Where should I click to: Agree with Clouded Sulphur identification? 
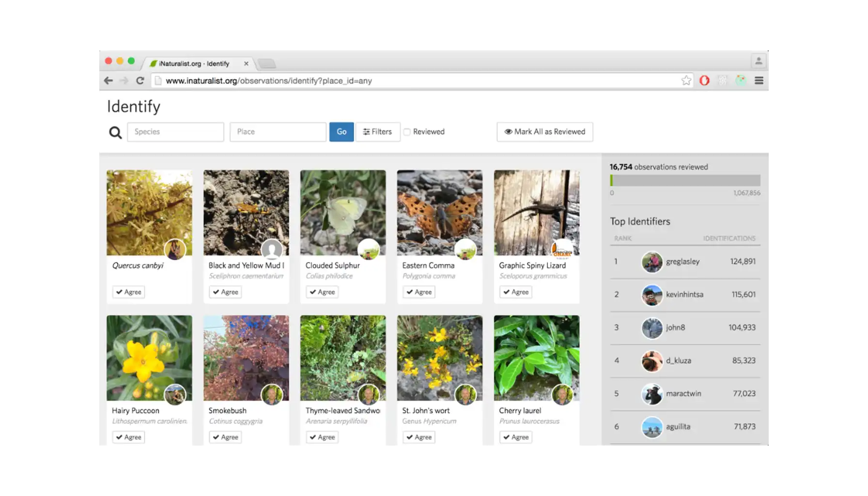(x=322, y=292)
